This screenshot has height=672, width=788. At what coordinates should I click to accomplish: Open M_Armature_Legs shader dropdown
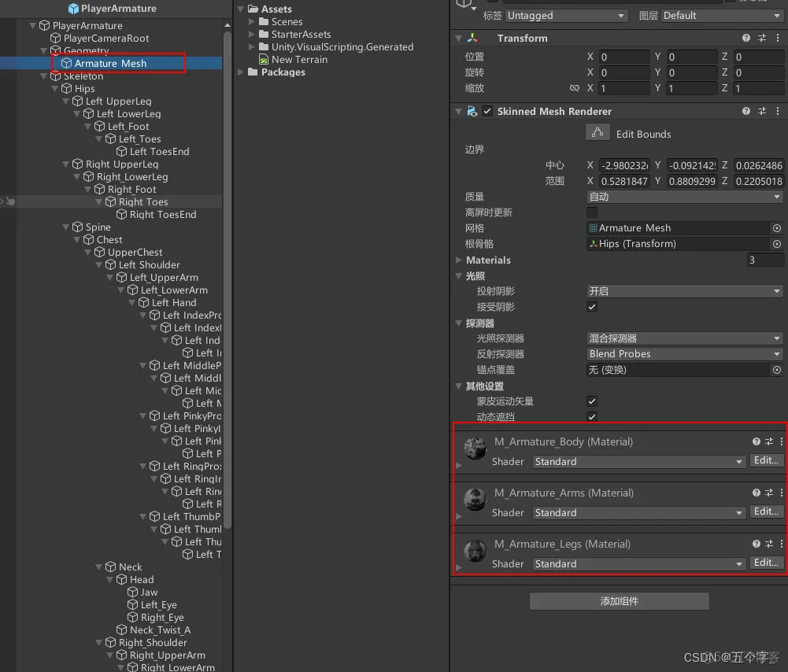pyautogui.click(x=638, y=564)
